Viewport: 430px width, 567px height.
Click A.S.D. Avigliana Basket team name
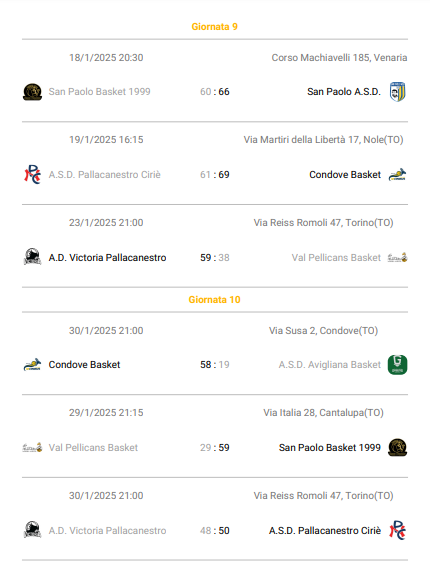329,364
